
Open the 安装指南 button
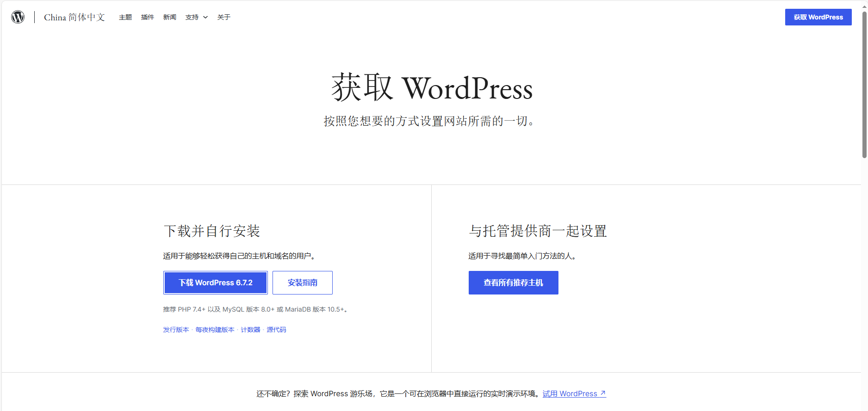pos(303,282)
